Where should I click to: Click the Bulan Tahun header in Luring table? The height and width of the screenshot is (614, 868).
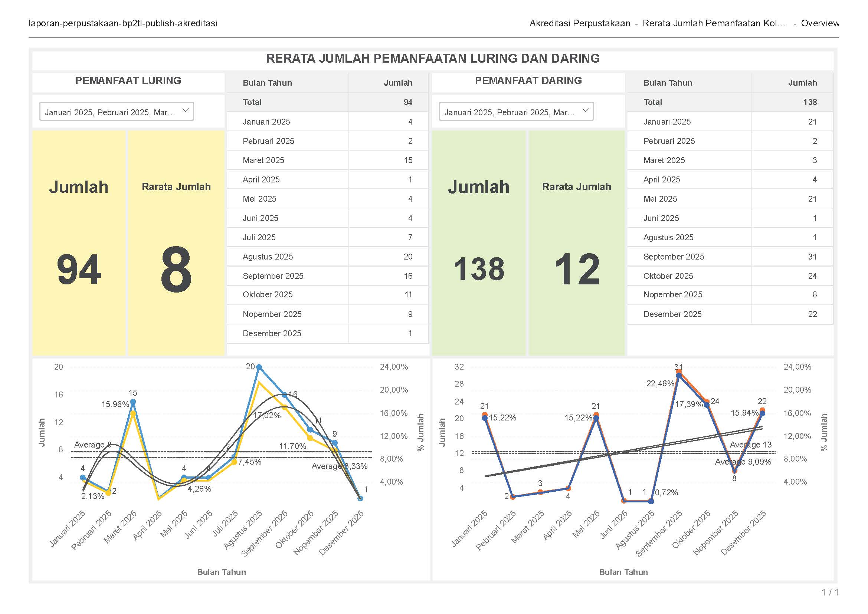pyautogui.click(x=267, y=83)
